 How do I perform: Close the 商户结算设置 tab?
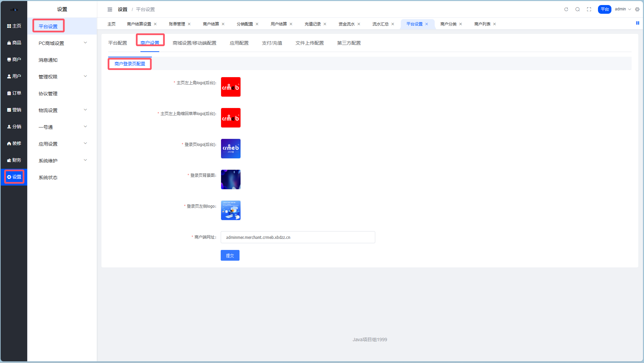click(x=155, y=24)
